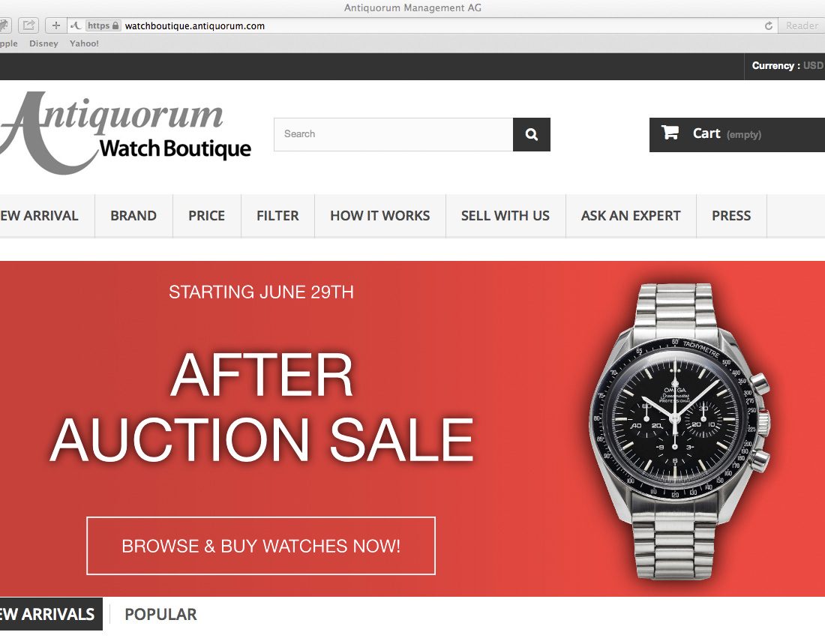Viewport: 825px width, 644px height.
Task: Click the plus add bookmark button
Action: pos(55,25)
